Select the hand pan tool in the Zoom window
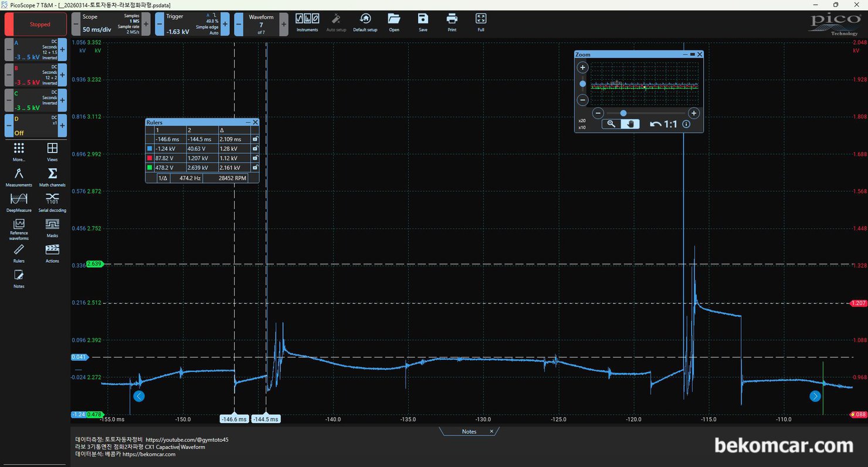Image resolution: width=868 pixels, height=467 pixels. tap(630, 124)
